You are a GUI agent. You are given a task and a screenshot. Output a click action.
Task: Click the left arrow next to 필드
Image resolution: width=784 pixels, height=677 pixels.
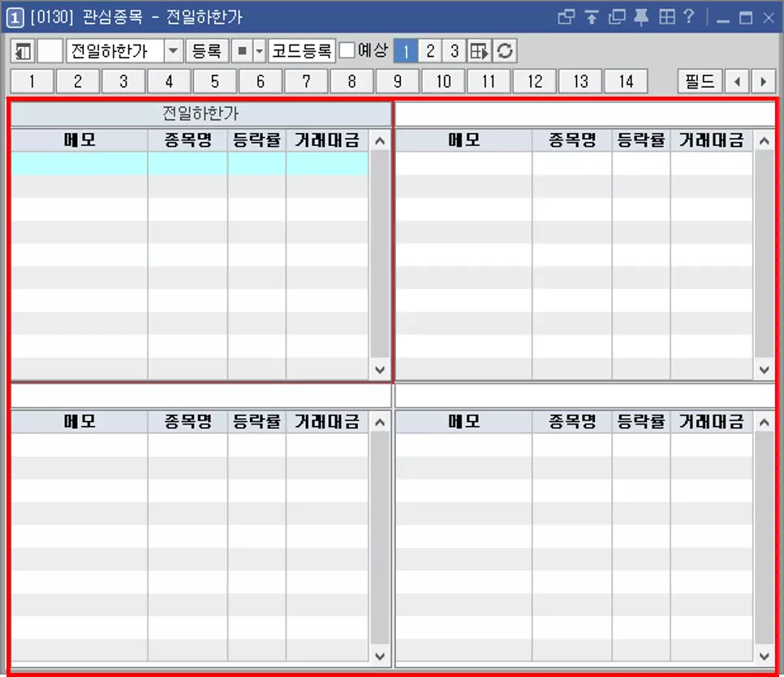tap(737, 81)
